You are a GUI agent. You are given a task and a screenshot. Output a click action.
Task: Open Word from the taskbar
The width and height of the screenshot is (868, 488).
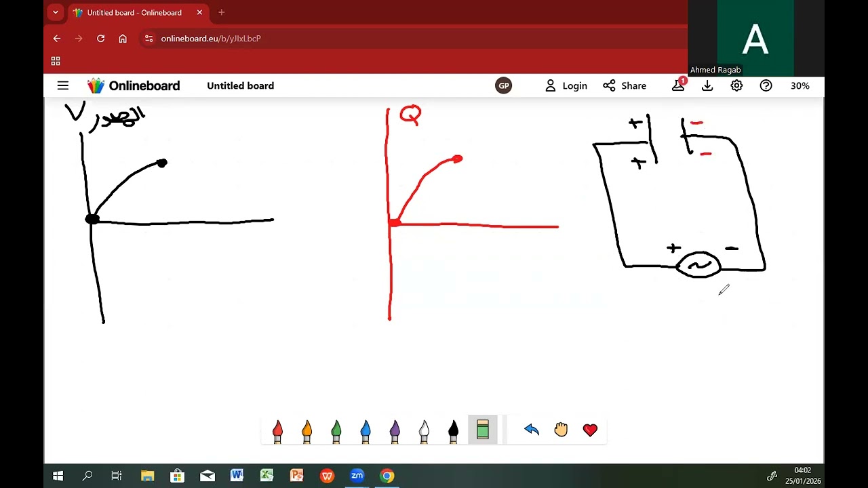tap(237, 476)
